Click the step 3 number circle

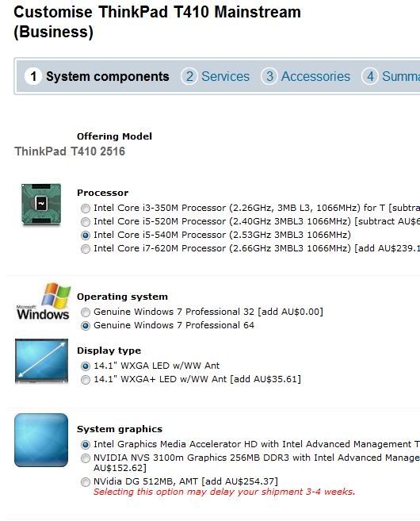(x=269, y=76)
